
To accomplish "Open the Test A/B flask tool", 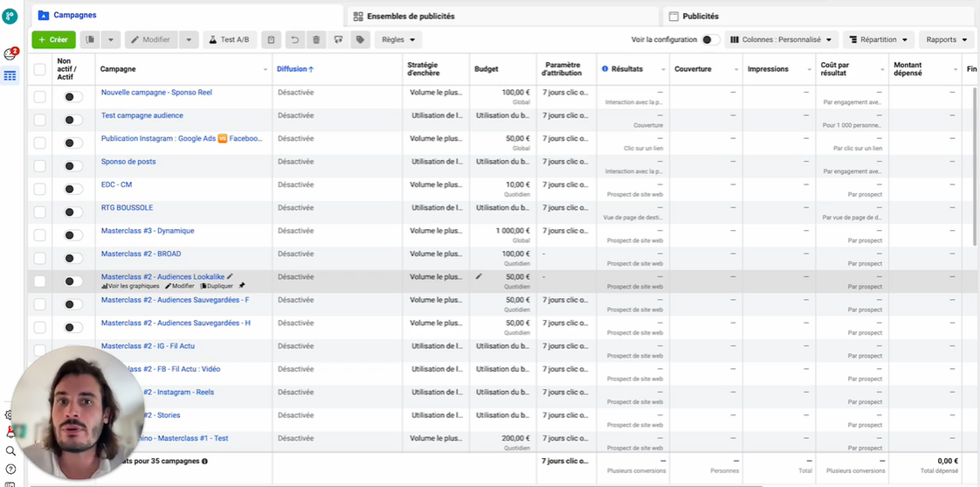I will 229,39.
